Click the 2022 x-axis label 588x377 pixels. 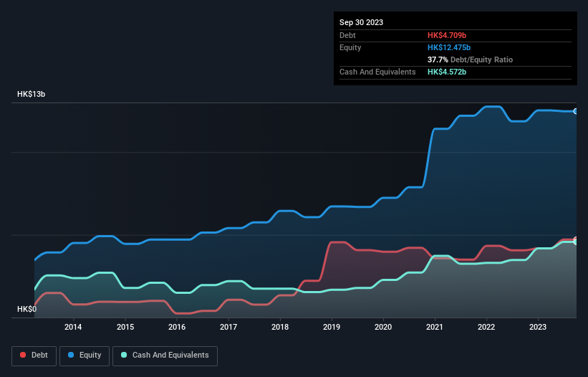click(x=486, y=327)
